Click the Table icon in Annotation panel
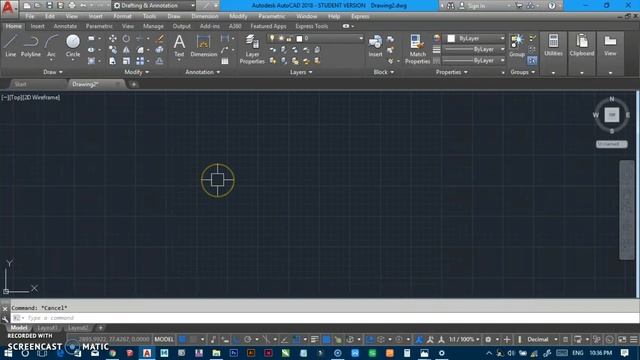 [x=225, y=61]
